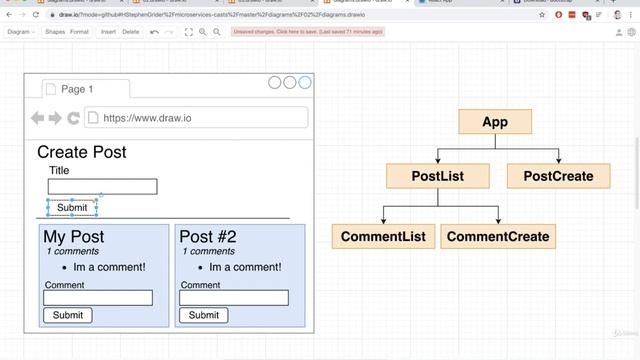This screenshot has height=360, width=640.
Task: Select the Post #2 heading
Action: click(x=208, y=237)
